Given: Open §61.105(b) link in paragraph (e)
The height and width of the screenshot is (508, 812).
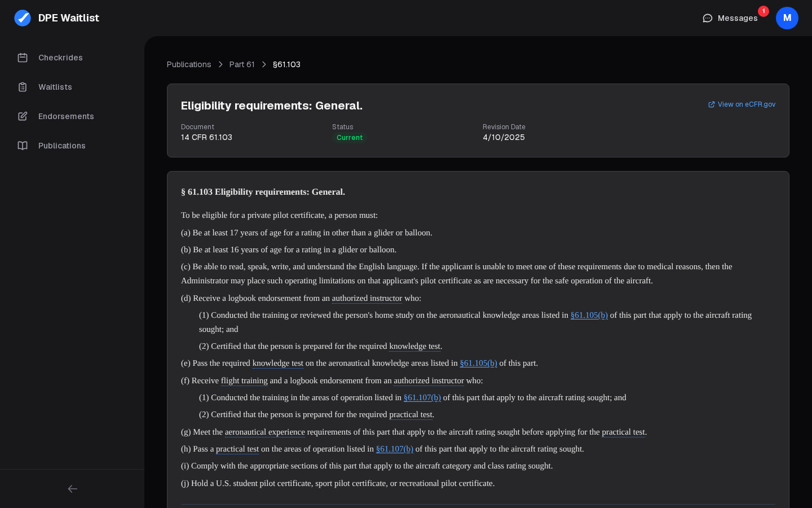Looking at the screenshot, I should tap(479, 363).
